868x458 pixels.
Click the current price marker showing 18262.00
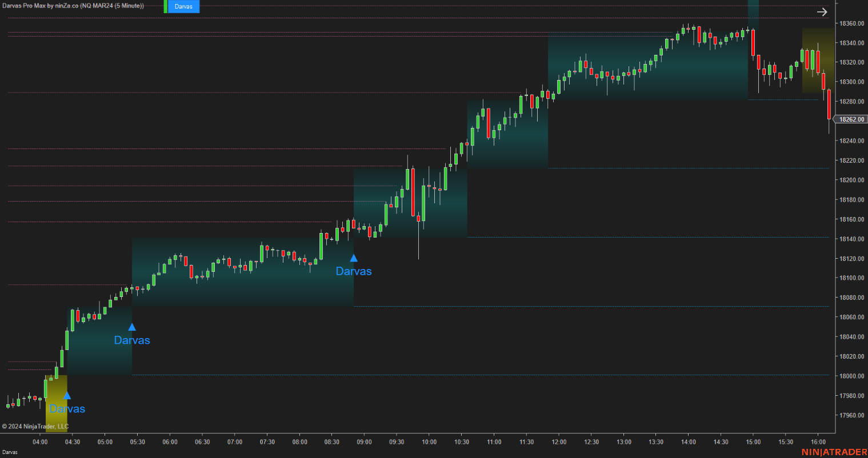(x=851, y=119)
